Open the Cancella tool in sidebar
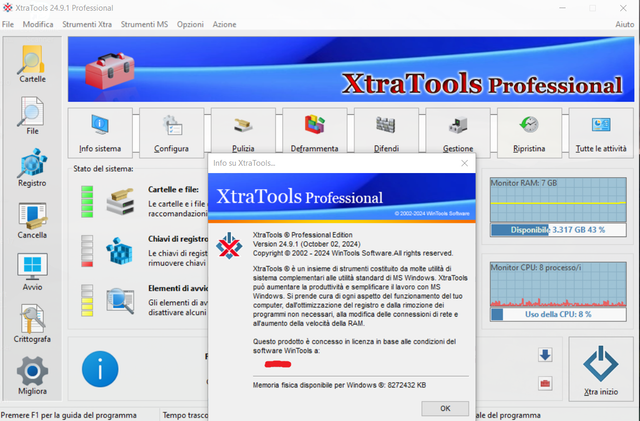Screen dimensions: 640x421 point(32,220)
